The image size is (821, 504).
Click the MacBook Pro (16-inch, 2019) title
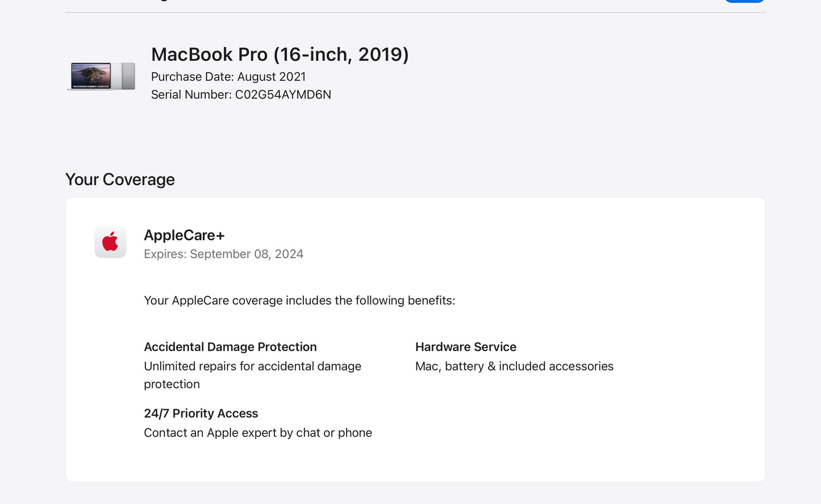coord(279,55)
